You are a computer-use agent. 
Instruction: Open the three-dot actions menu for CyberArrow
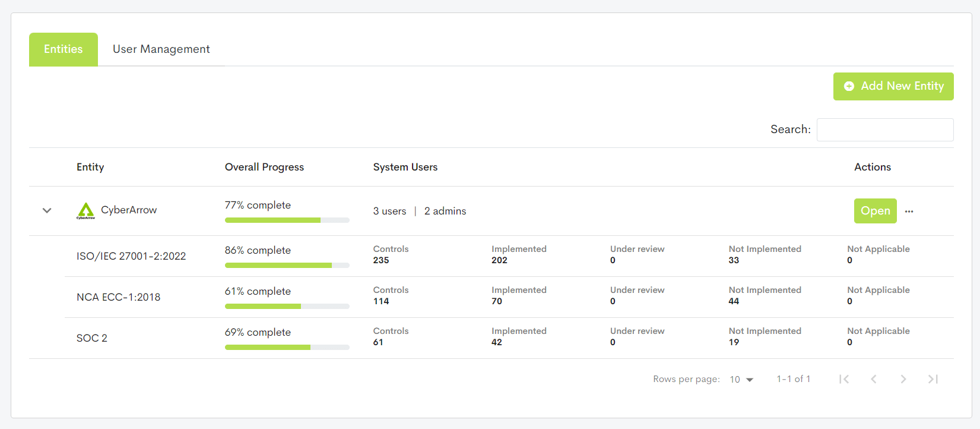click(x=909, y=211)
